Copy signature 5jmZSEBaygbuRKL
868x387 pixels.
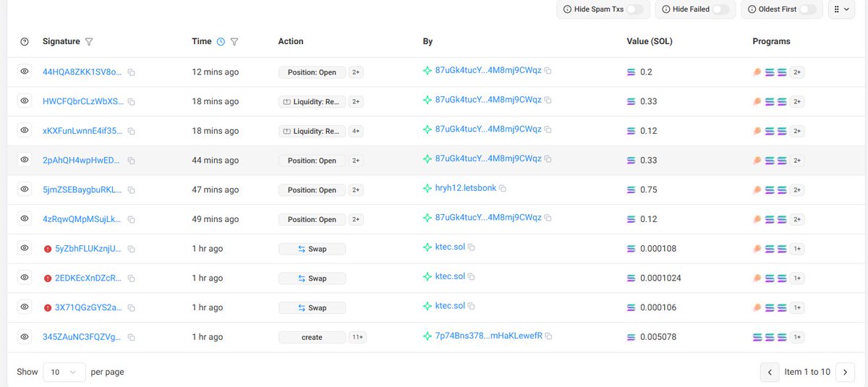[x=132, y=190]
